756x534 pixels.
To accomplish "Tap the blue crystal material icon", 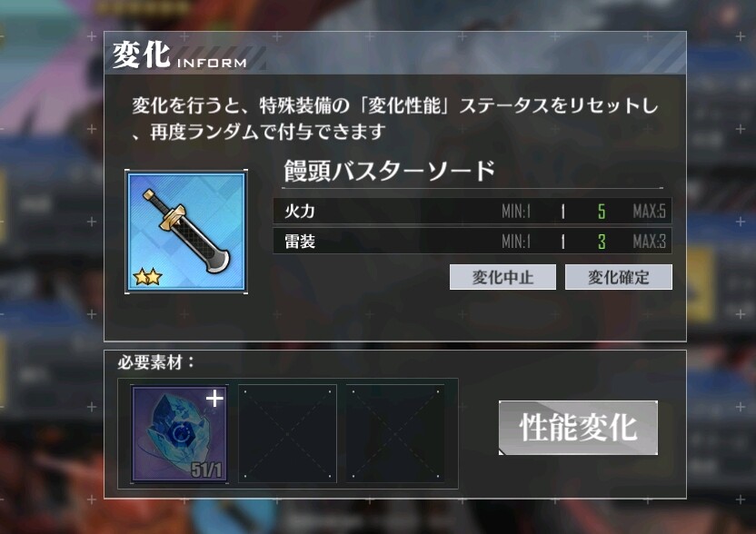I will [179, 433].
